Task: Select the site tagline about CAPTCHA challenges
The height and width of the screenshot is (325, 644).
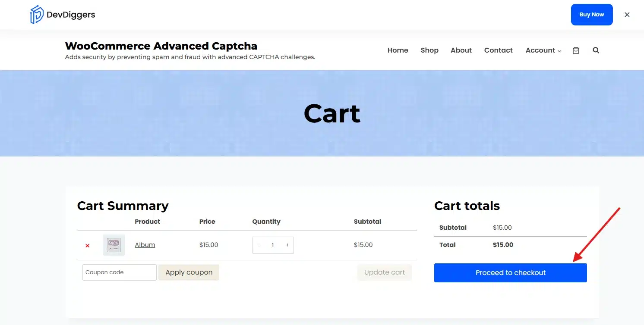Action: click(190, 57)
